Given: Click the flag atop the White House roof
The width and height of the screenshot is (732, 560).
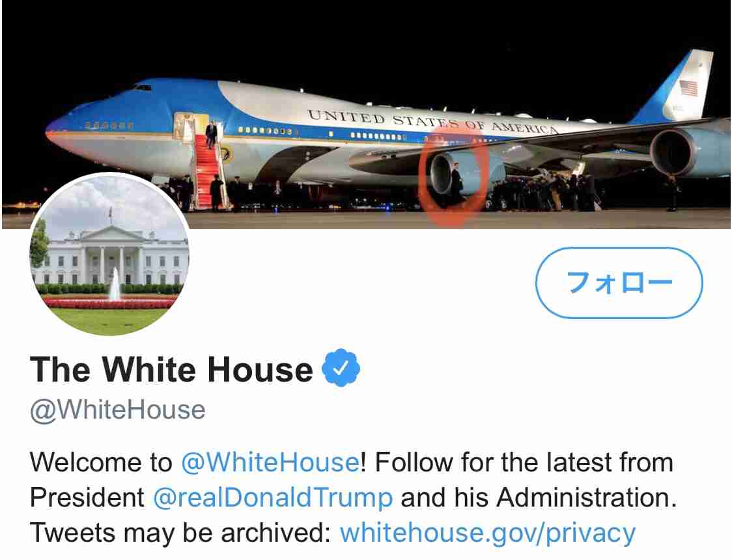Looking at the screenshot, I should tap(110, 214).
